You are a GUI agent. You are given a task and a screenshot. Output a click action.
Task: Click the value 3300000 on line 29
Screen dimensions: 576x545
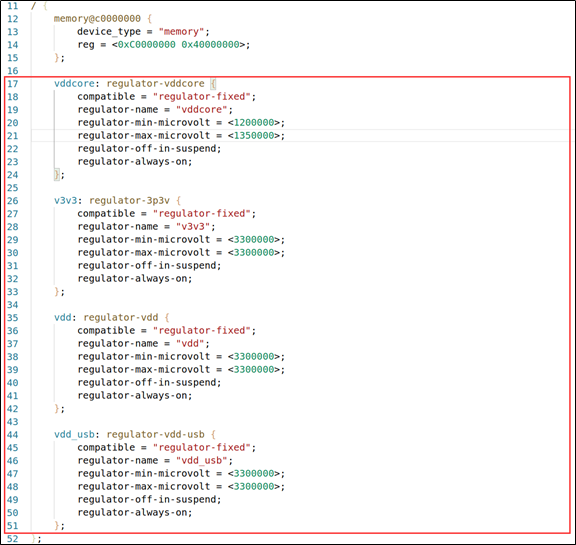point(254,240)
